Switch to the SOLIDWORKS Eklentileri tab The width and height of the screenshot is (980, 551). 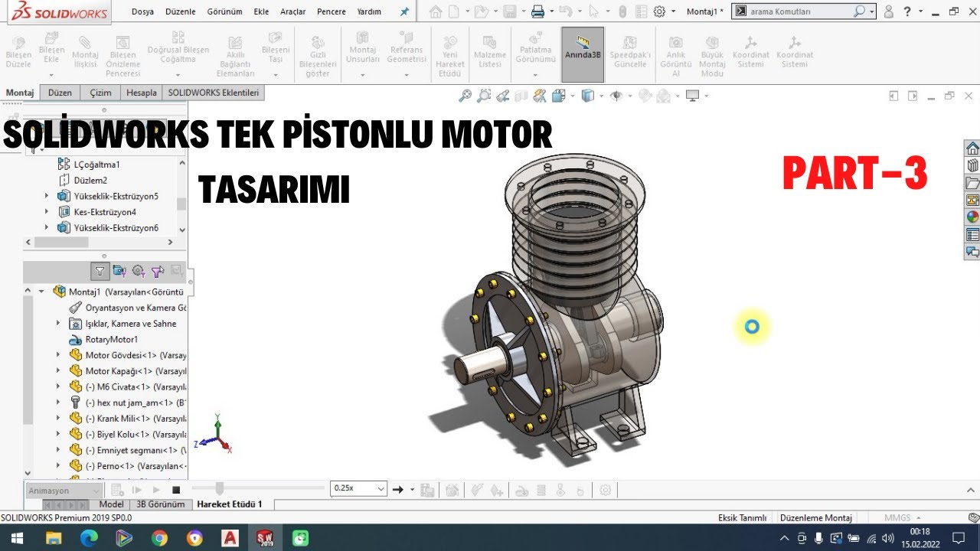tap(214, 93)
